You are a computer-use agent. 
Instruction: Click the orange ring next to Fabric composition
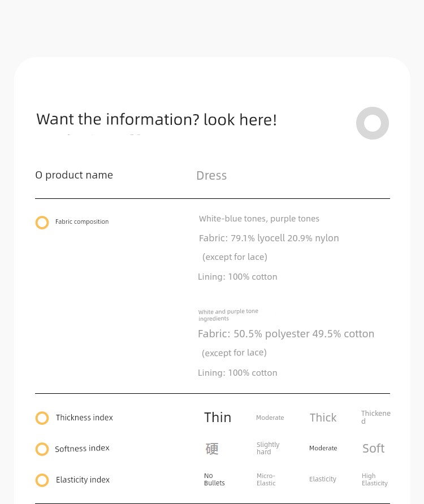pyautogui.click(x=42, y=223)
